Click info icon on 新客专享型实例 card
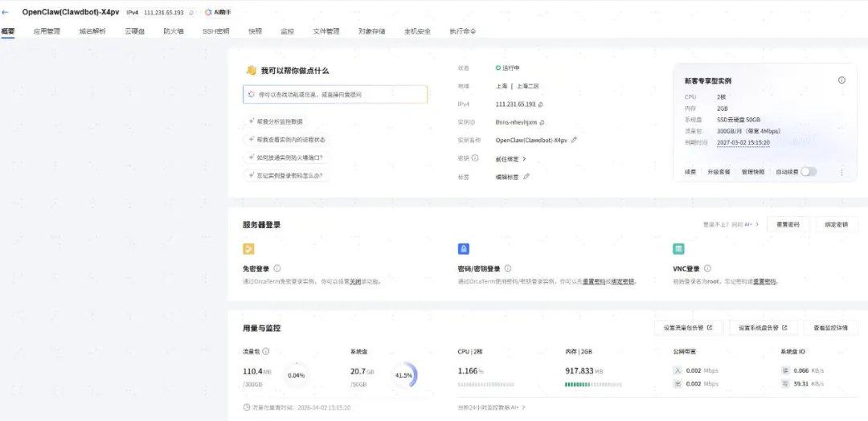868x421 pixels. pos(841,80)
